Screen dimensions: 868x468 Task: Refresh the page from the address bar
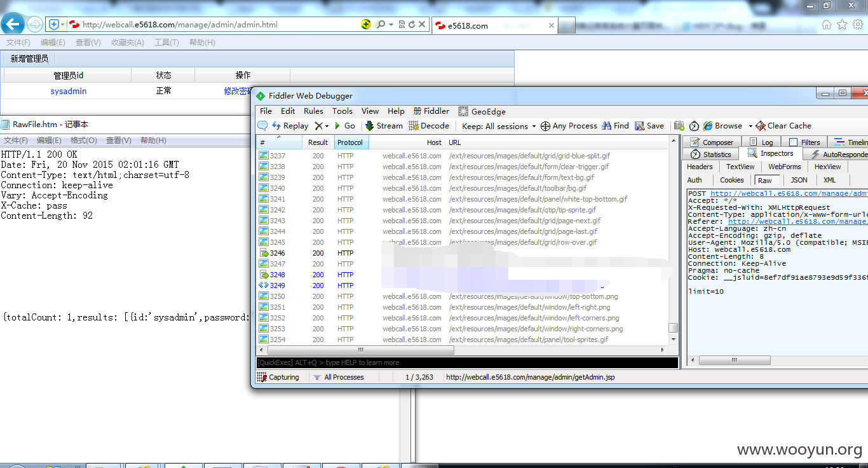coord(411,24)
